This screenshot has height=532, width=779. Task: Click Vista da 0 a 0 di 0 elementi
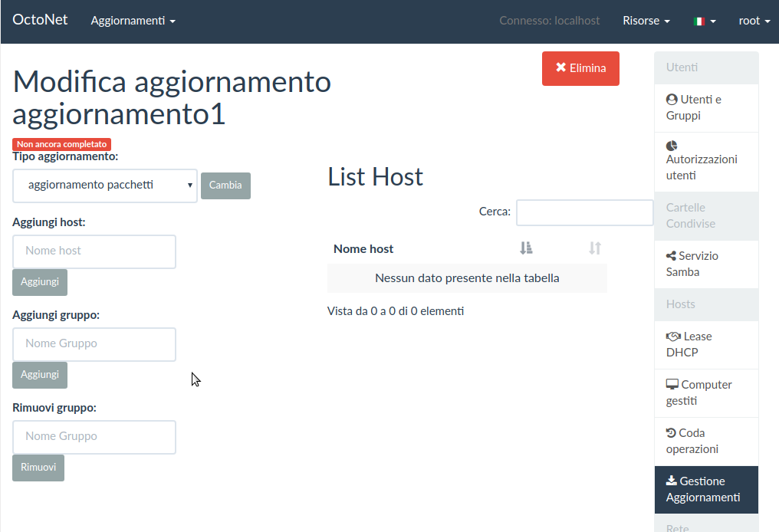pos(396,311)
